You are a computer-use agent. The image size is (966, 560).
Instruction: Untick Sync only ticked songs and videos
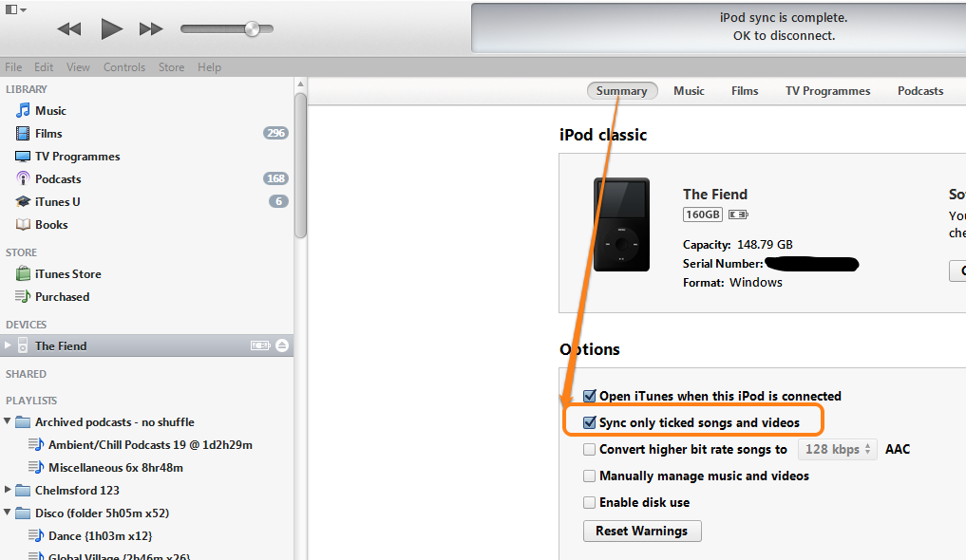(x=590, y=422)
